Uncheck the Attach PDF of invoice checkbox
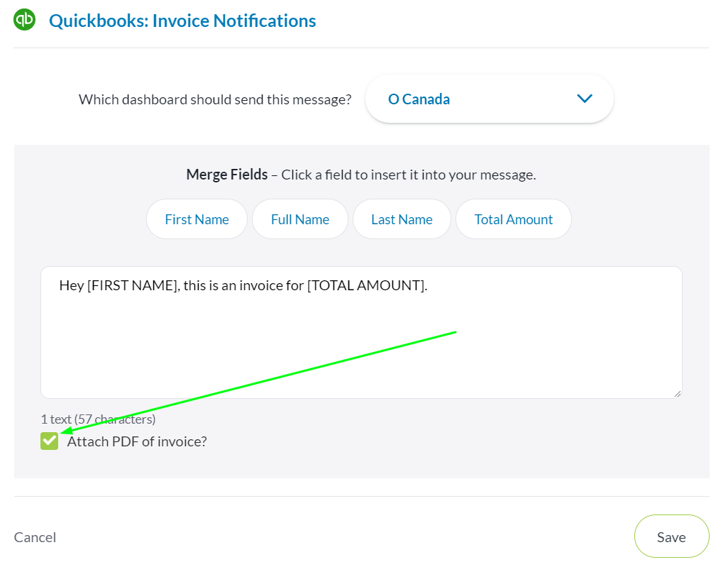The width and height of the screenshot is (728, 567). click(x=49, y=441)
